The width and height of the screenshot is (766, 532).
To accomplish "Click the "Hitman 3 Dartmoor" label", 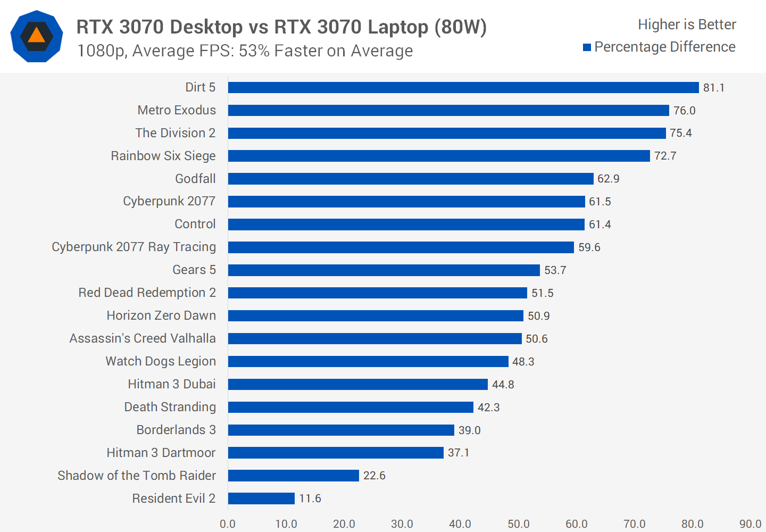I will 161,453.
